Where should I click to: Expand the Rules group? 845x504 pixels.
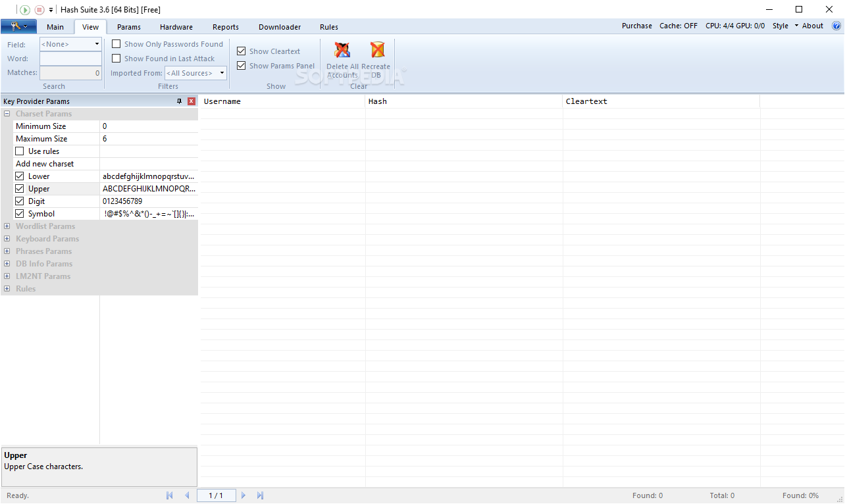tap(7, 289)
